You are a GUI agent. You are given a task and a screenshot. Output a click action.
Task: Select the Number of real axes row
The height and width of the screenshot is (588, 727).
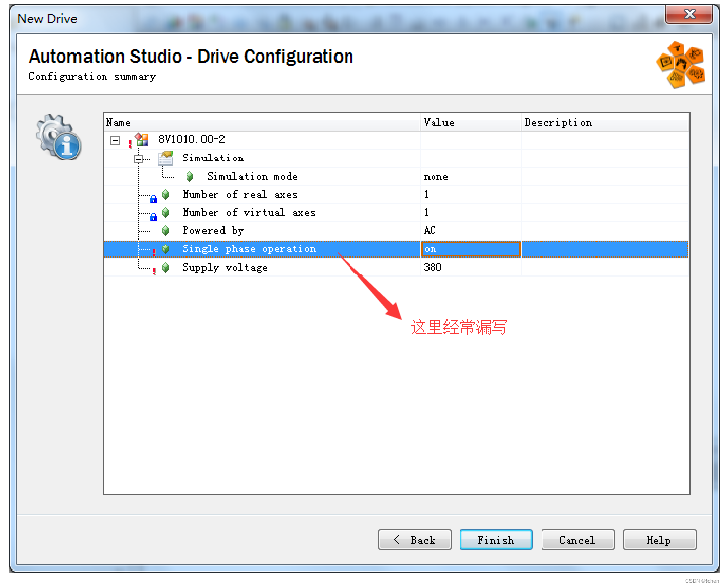(x=396, y=194)
